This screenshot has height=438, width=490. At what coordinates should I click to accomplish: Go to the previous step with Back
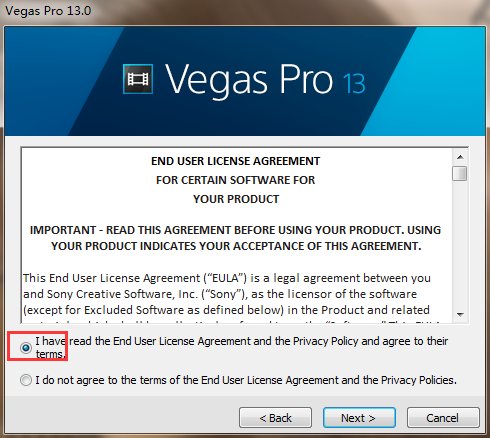[x=275, y=418]
